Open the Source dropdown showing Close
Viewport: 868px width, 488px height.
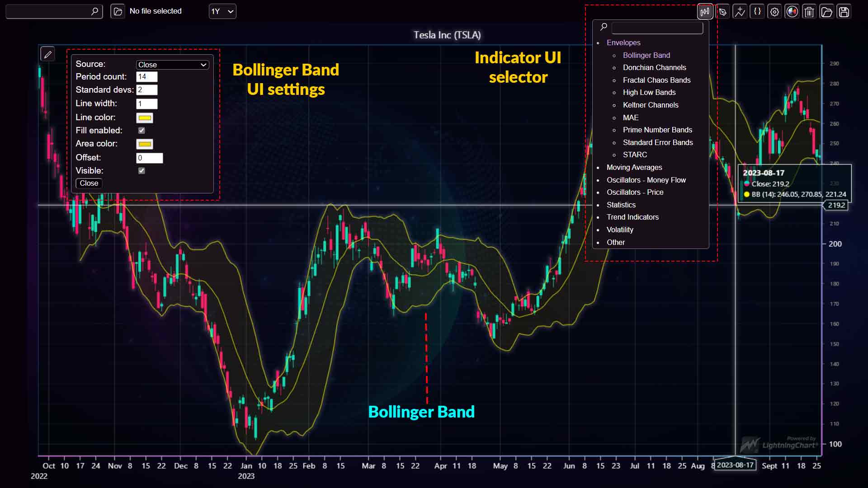[172, 65]
